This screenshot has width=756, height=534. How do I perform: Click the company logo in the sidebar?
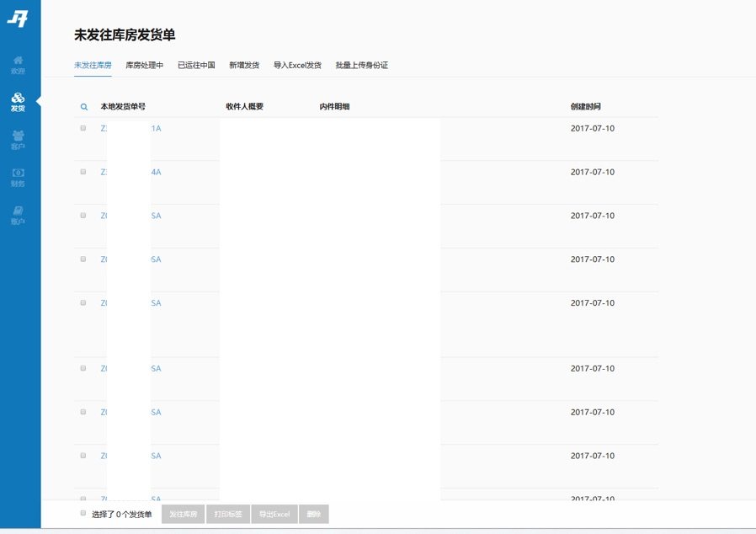pyautogui.click(x=18, y=19)
